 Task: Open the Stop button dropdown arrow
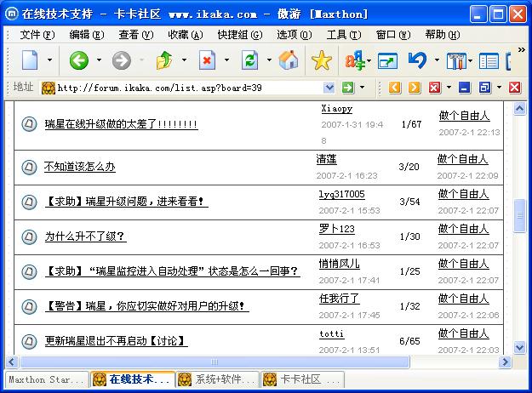[226, 60]
